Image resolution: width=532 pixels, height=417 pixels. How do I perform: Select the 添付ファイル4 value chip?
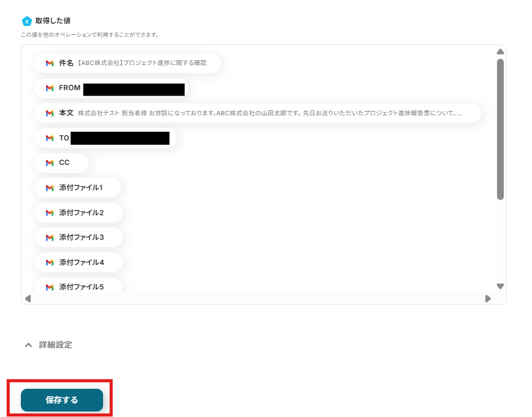(x=79, y=262)
